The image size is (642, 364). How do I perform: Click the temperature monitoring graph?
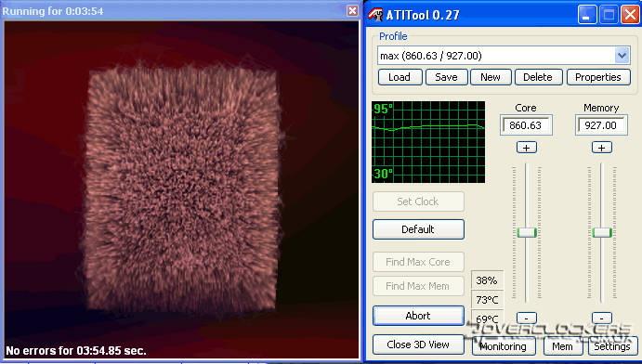[x=428, y=142]
